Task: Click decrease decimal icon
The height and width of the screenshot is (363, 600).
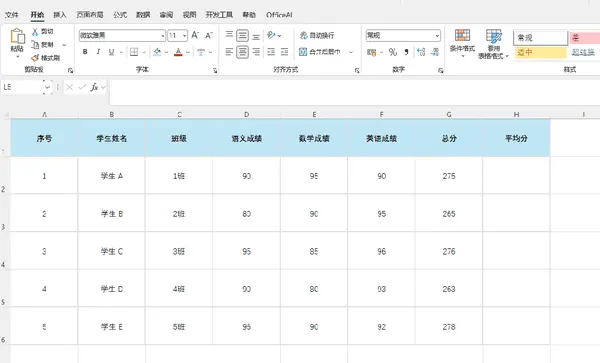Action: pos(435,52)
